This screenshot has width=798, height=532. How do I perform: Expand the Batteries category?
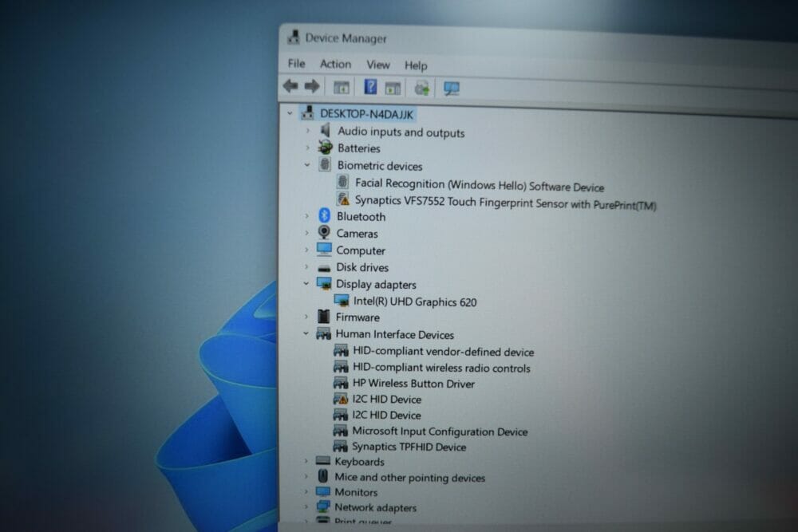coord(307,148)
